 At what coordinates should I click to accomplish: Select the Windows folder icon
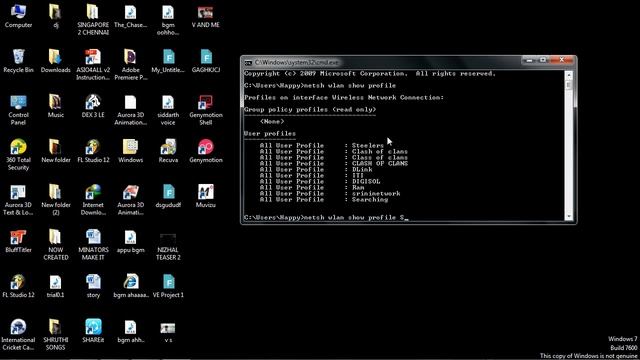(x=131, y=151)
